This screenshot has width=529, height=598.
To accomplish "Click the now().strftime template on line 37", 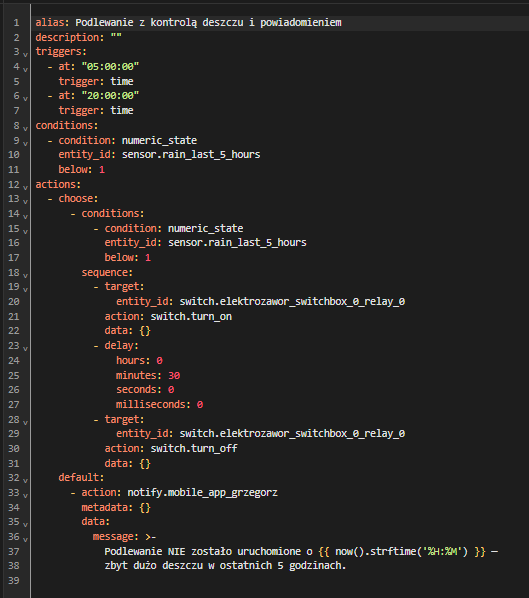I will (402, 551).
